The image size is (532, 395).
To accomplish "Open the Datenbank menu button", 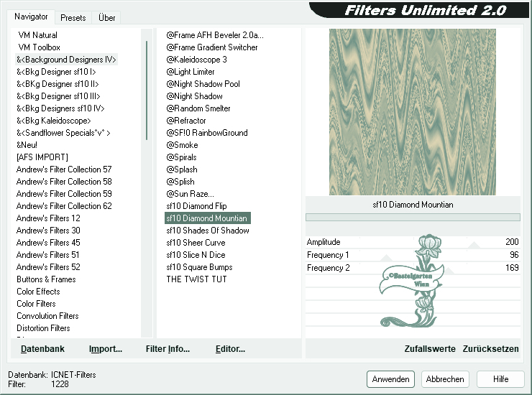I will 42,349.
